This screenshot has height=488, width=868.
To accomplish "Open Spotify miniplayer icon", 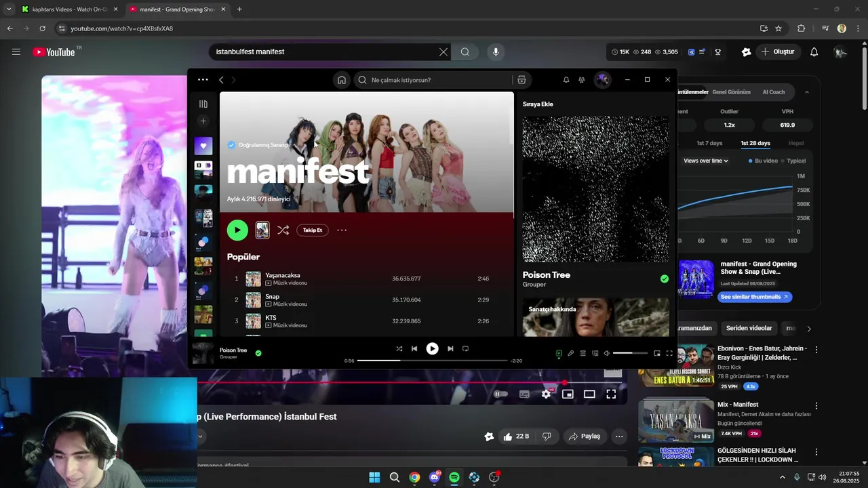I will tap(657, 353).
